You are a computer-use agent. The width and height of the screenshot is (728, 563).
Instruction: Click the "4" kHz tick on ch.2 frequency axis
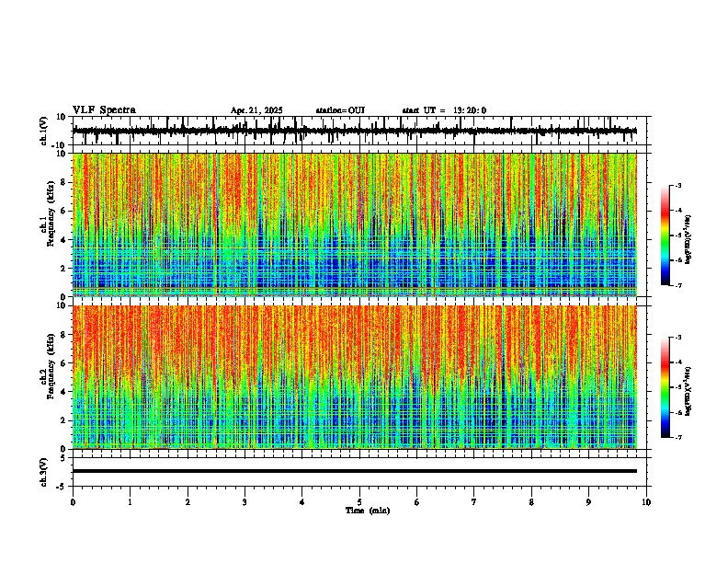click(63, 392)
